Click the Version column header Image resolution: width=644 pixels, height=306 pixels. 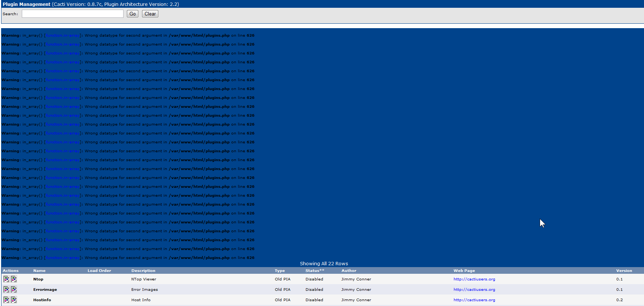[624, 271]
